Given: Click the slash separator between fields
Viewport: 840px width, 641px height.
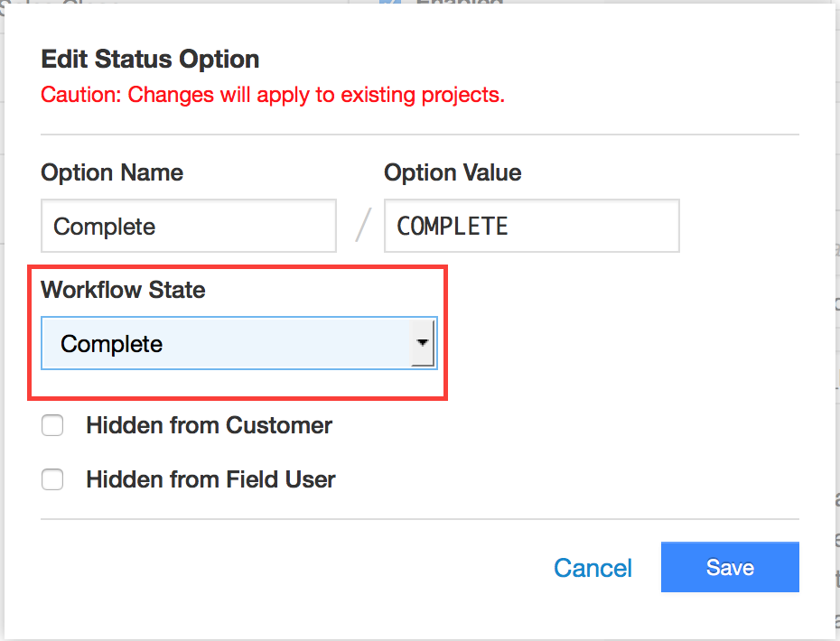Looking at the screenshot, I should pos(363,226).
